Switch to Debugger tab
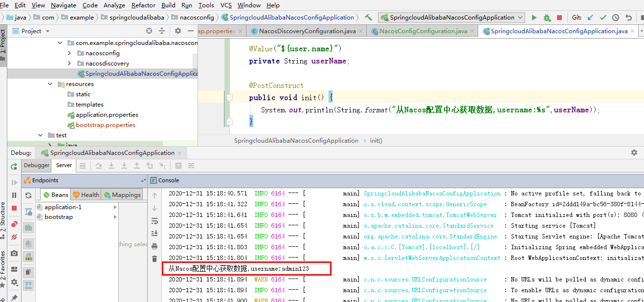 pos(37,165)
